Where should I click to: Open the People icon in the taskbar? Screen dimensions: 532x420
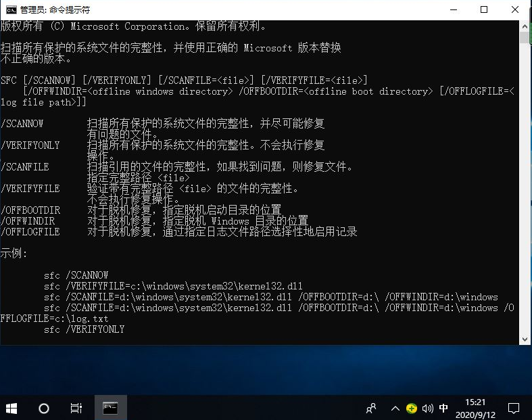pos(371,408)
